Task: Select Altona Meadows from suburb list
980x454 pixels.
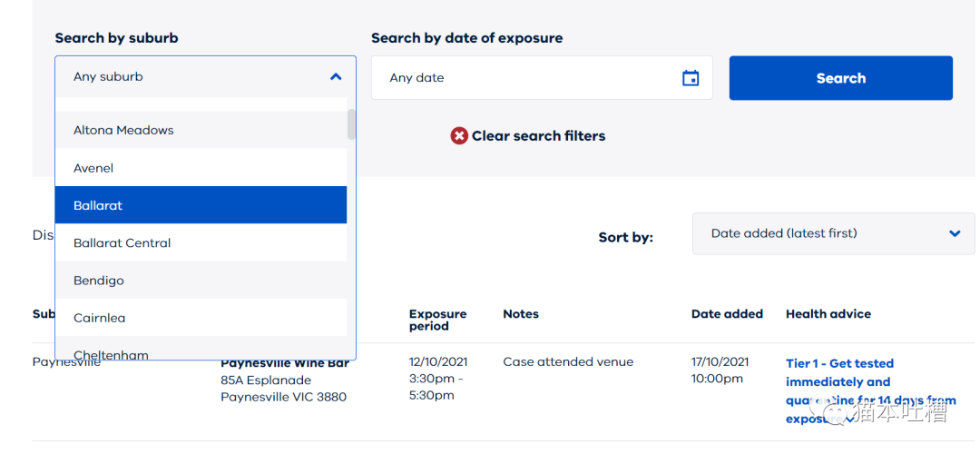Action: [x=201, y=130]
